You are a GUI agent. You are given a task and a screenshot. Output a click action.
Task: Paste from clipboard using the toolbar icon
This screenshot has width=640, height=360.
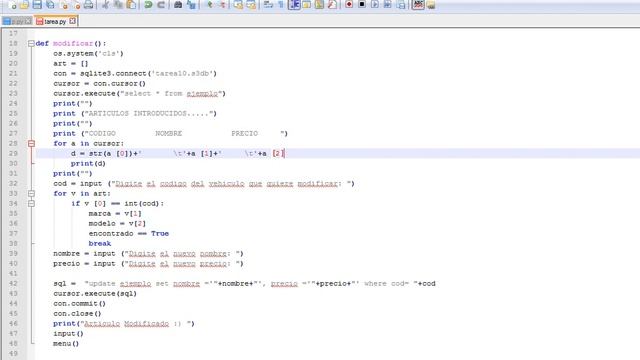pos(131,5)
